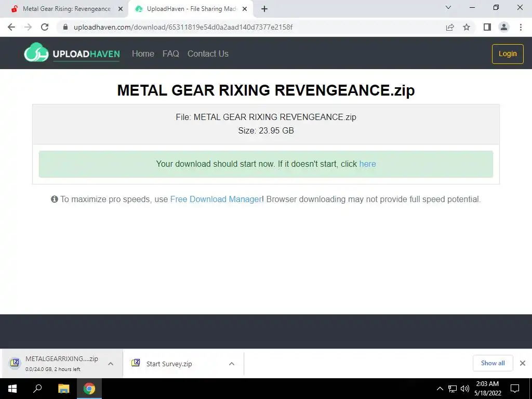Screen dimensions: 532x399
Task: Open the network tray icon
Action: [453, 389]
